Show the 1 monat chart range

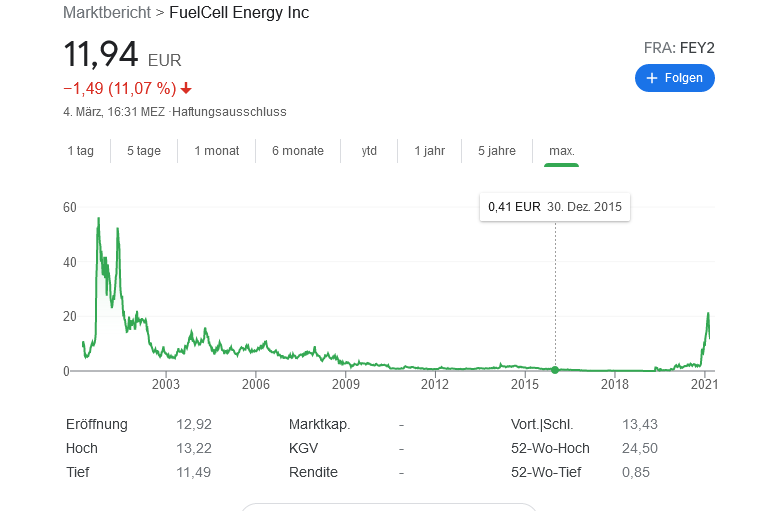click(x=216, y=151)
